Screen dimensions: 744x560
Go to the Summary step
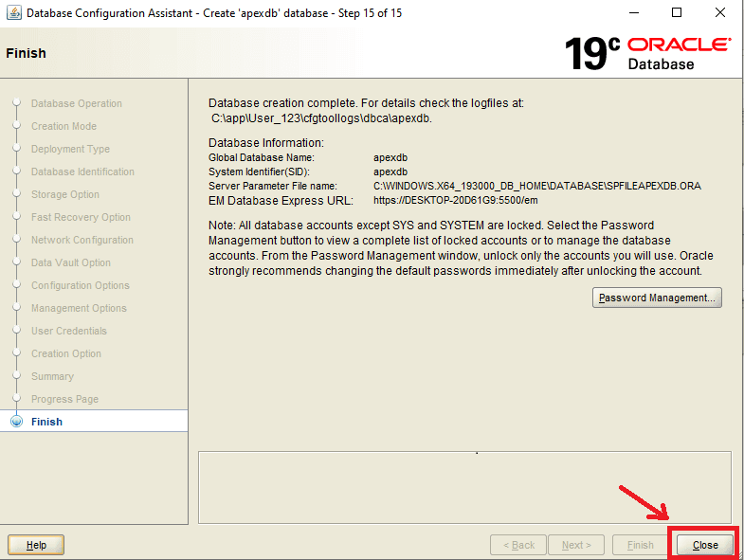[x=52, y=376]
